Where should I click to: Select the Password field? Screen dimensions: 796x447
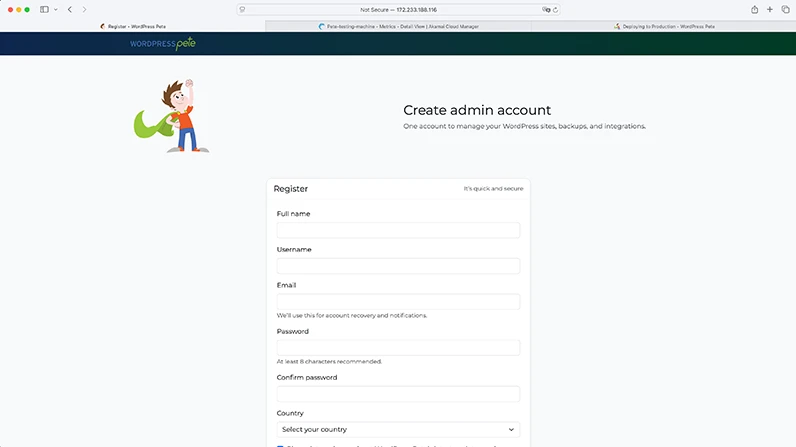(398, 348)
